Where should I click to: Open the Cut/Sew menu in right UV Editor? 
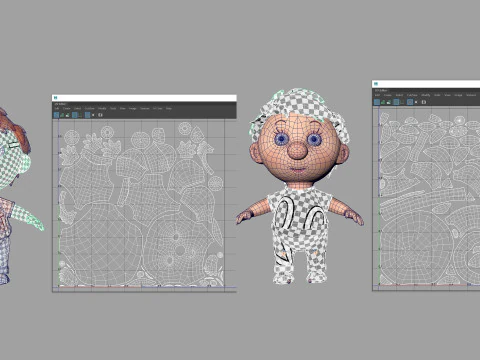point(412,95)
